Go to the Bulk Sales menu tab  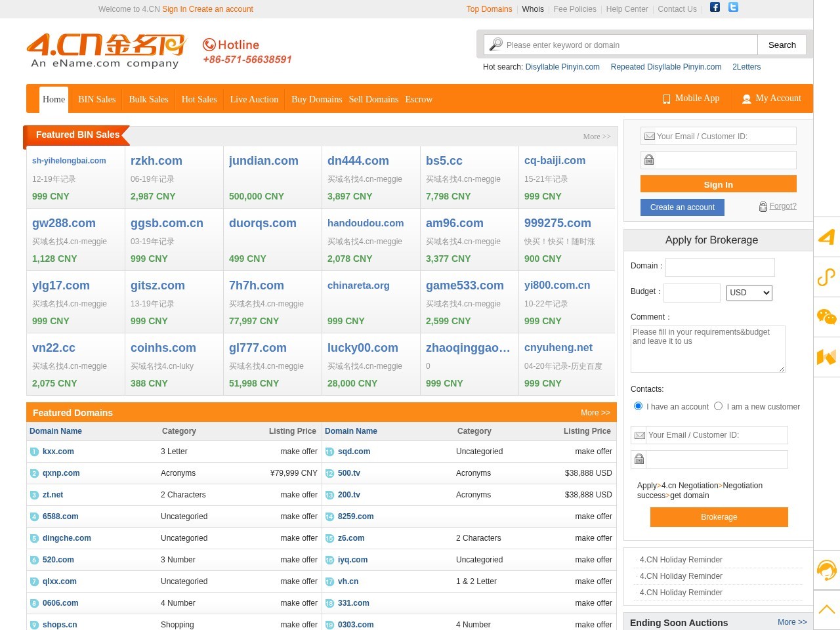tap(148, 100)
